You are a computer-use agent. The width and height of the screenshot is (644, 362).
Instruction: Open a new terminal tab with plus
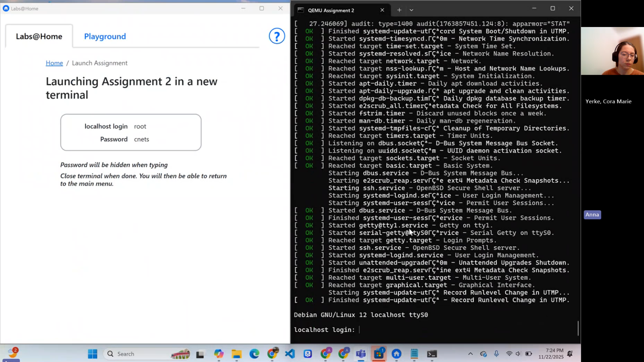point(399,10)
